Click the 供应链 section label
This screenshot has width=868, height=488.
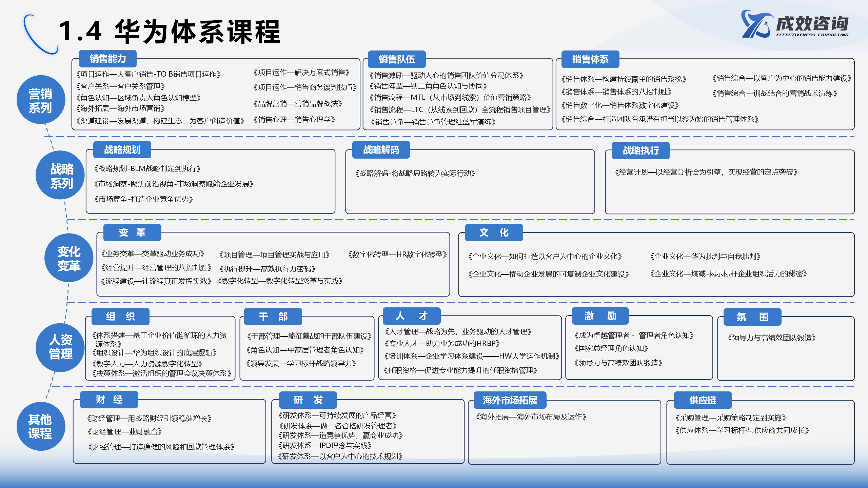coord(703,400)
